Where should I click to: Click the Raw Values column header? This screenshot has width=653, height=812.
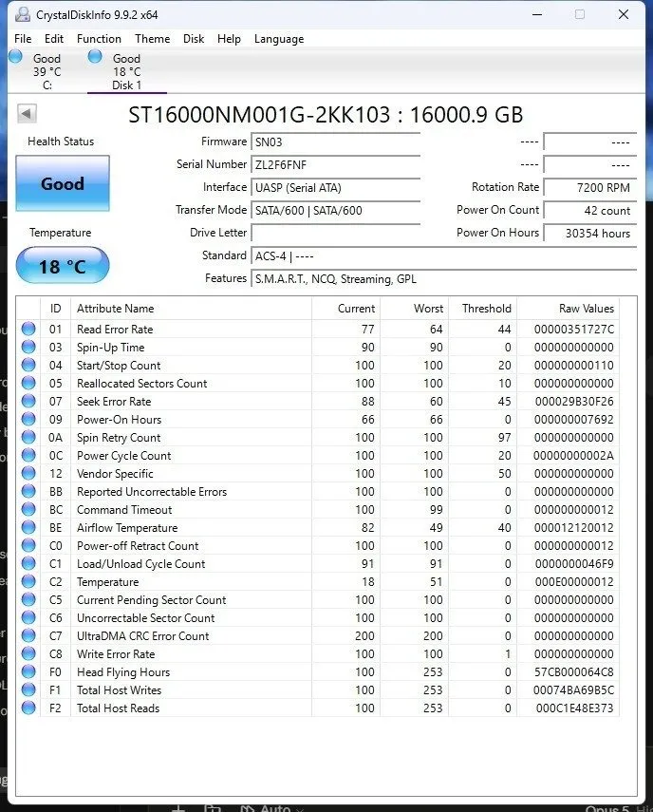tap(568, 309)
